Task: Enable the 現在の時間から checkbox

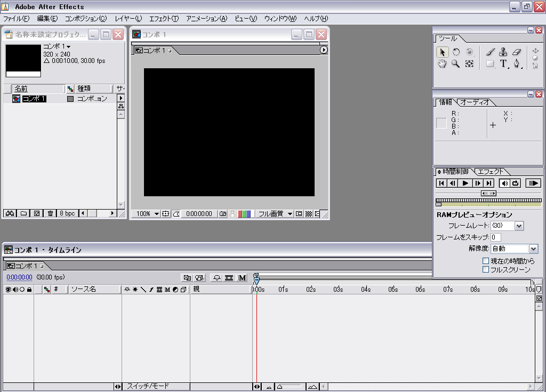Action: coord(486,261)
